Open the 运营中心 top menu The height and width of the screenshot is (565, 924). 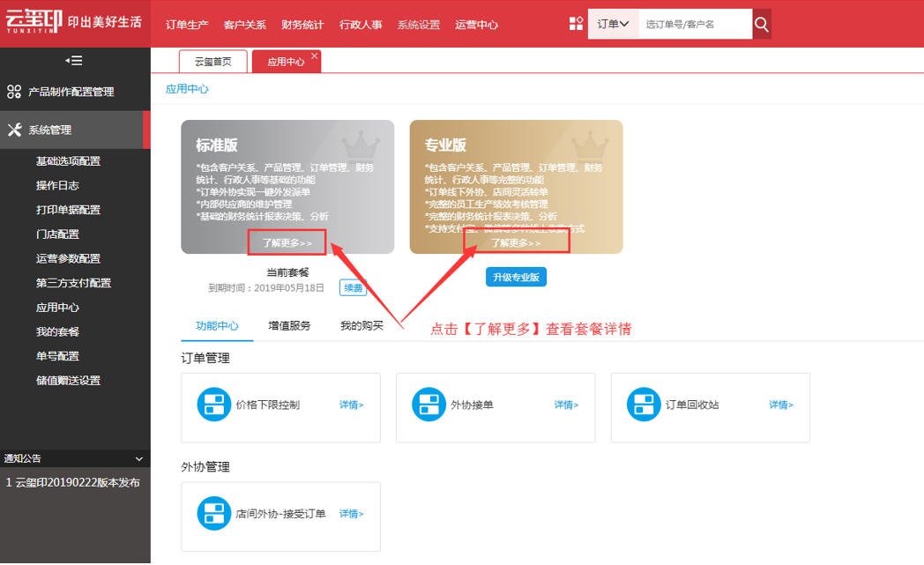(x=476, y=25)
